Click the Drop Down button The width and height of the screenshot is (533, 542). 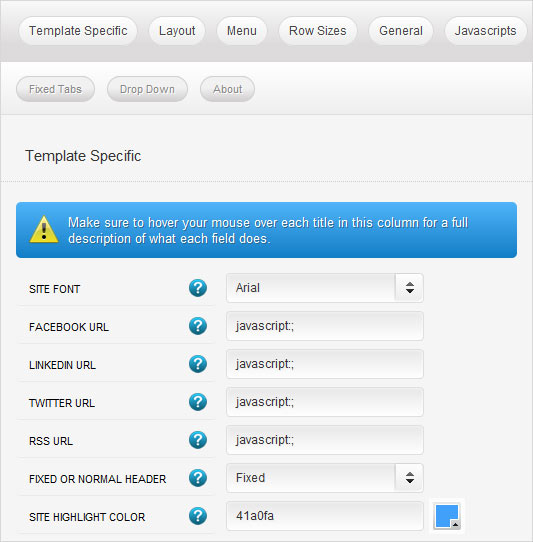(147, 89)
